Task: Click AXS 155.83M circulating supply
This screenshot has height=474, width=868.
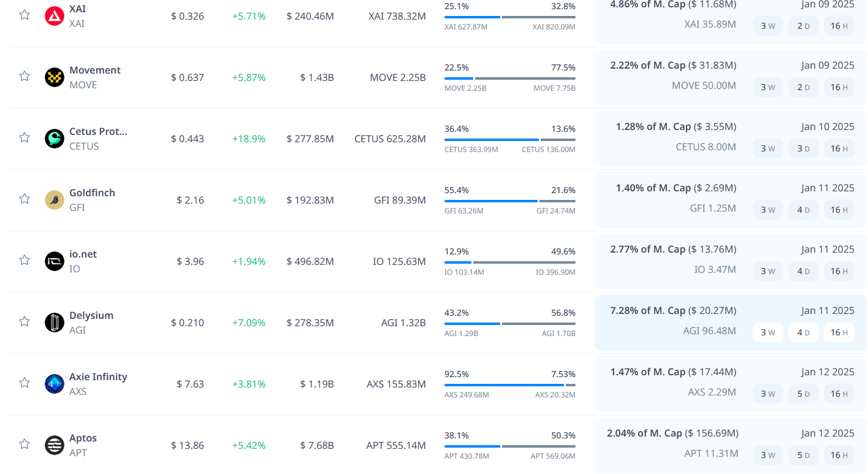Action: pos(396,384)
